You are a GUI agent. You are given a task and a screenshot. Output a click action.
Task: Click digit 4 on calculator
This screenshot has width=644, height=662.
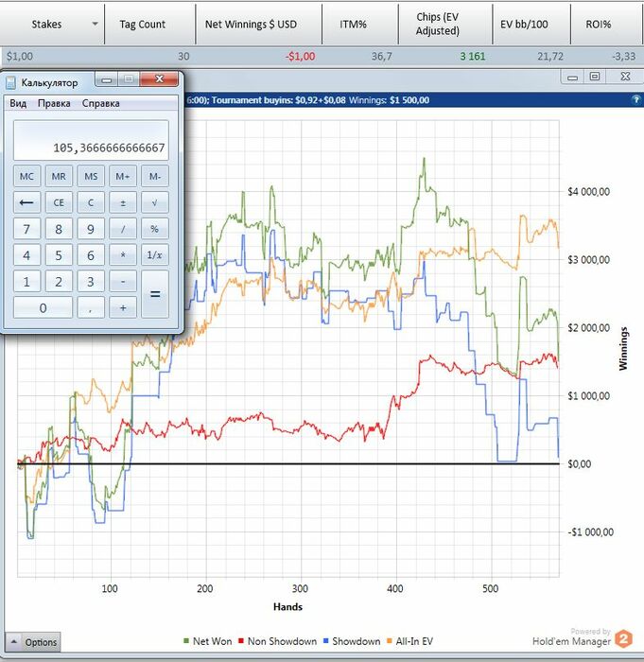(26, 255)
